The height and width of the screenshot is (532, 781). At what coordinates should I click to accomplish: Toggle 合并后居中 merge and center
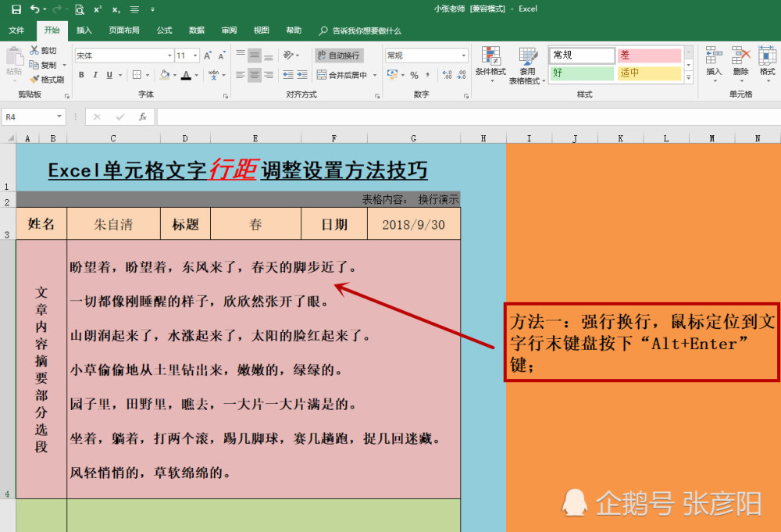pos(342,75)
